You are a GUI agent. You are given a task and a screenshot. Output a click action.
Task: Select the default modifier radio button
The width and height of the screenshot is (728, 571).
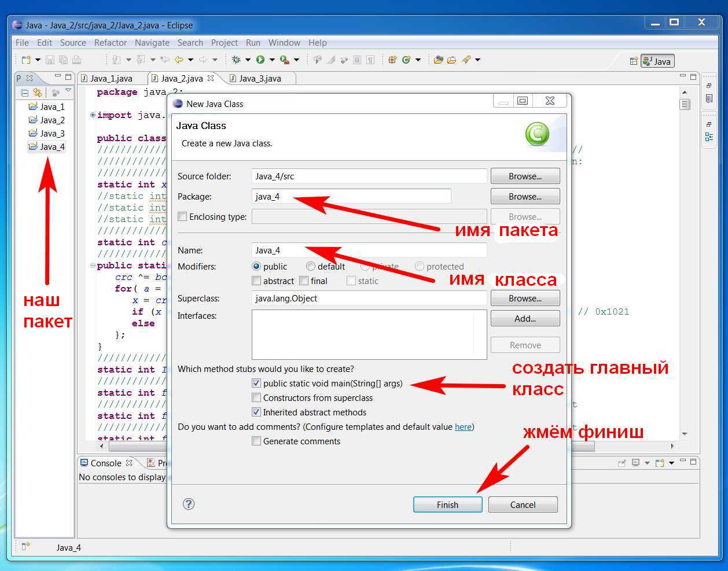[311, 267]
